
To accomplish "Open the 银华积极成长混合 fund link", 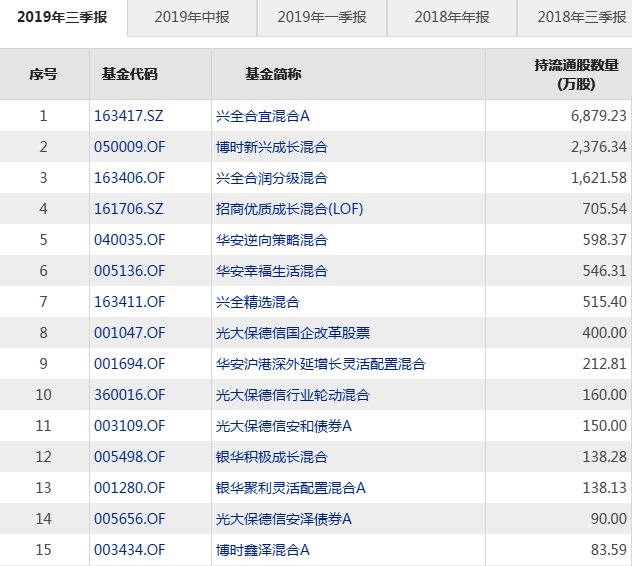I will tap(272, 457).
